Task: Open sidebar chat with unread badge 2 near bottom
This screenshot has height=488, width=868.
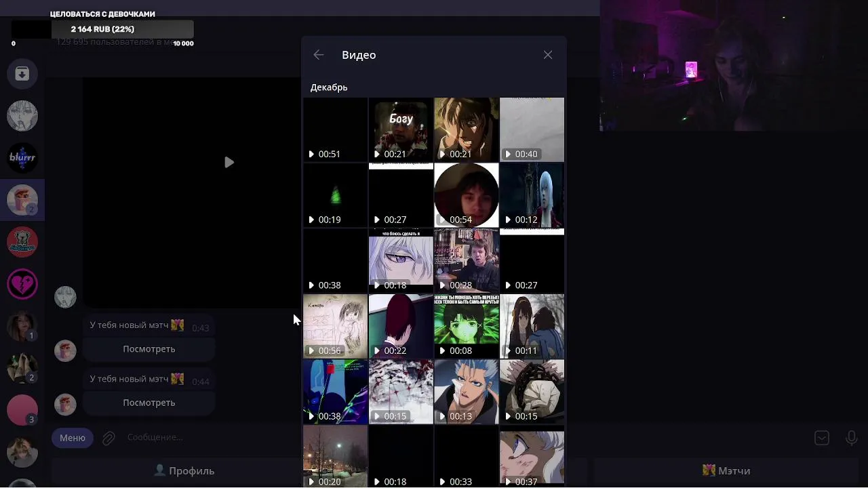Action: (x=22, y=368)
